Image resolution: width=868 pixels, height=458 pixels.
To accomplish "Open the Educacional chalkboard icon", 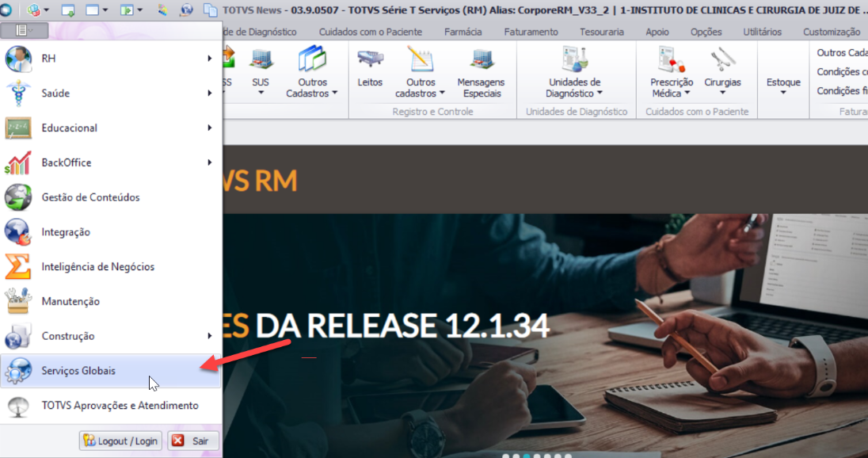I will [18, 128].
